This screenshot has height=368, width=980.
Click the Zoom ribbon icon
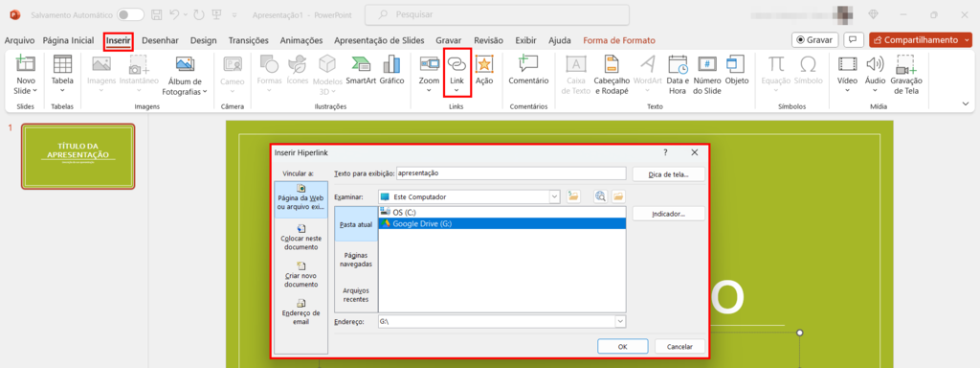coord(430,64)
